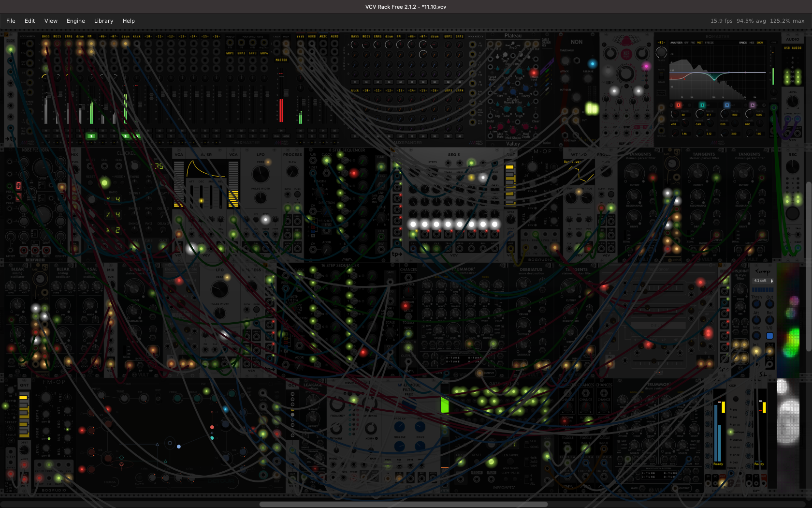Click the vertical rack scrollbar
The image size is (812, 508).
tap(809, 266)
